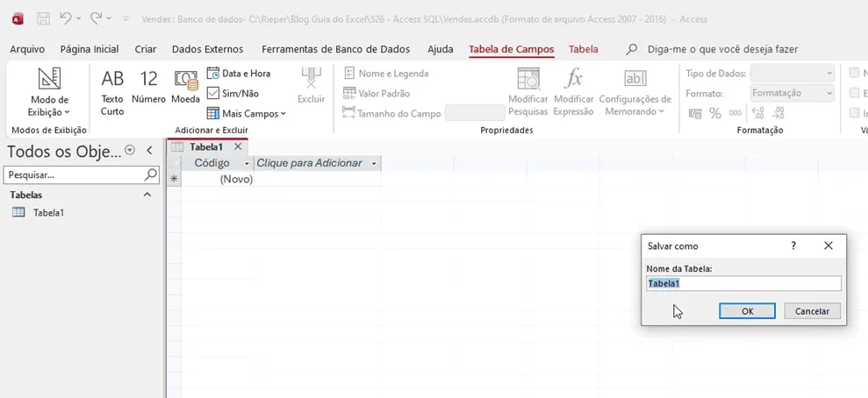Click the Tamanho do Campo box
The image size is (868, 398).
[475, 113]
